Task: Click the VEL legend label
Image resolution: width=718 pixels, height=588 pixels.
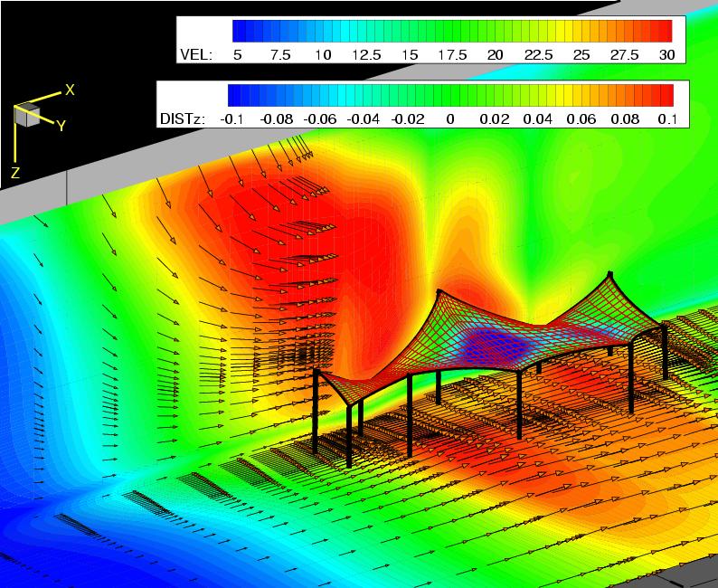Action: [x=196, y=55]
